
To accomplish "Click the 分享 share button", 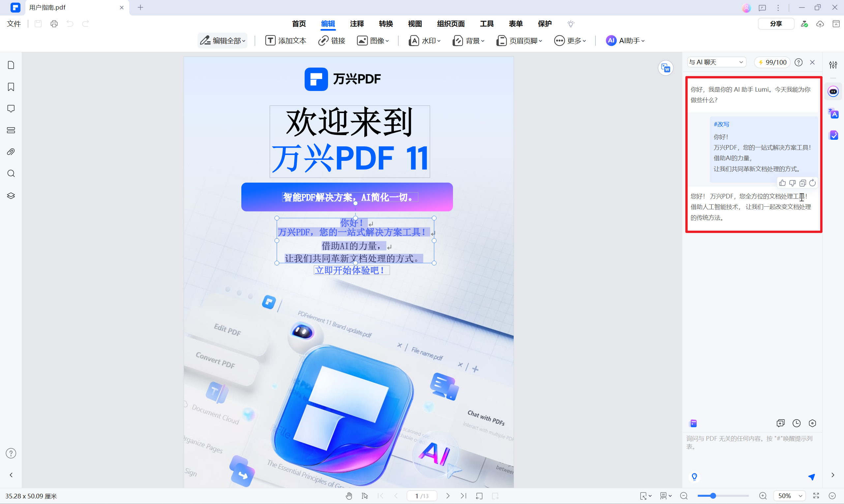I will [776, 24].
